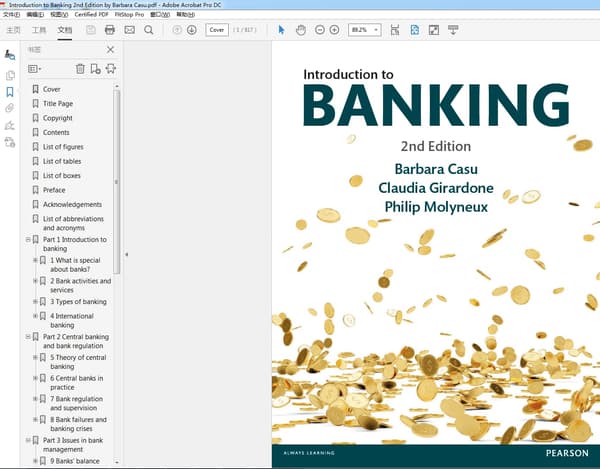Open the Page Thumbnails sidebar icon
Viewport: 600px width, 469px height.
click(10, 75)
